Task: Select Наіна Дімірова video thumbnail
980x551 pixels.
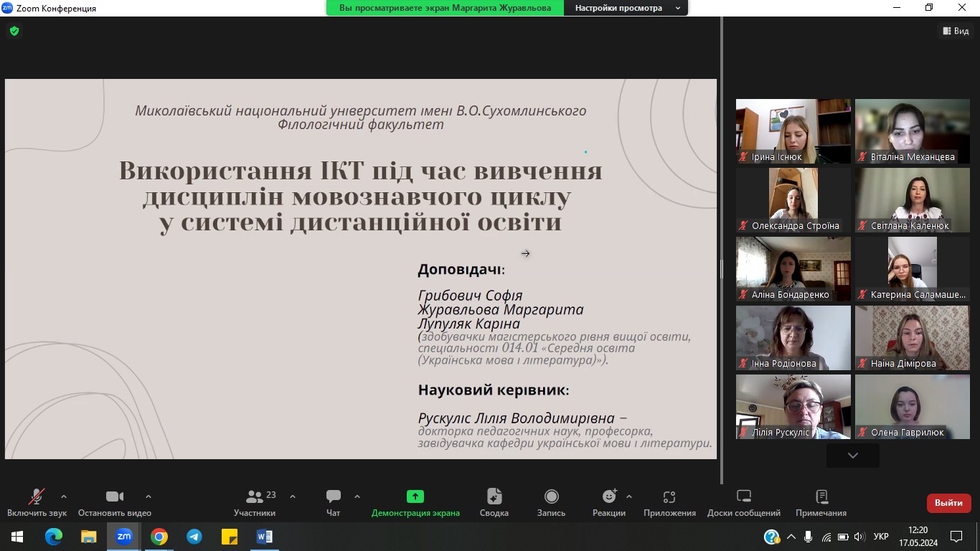Action: (913, 338)
